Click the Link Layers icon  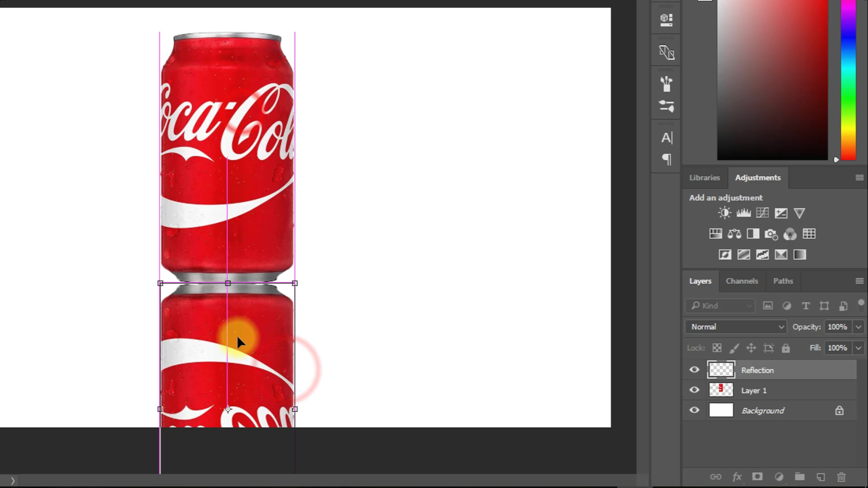716,477
